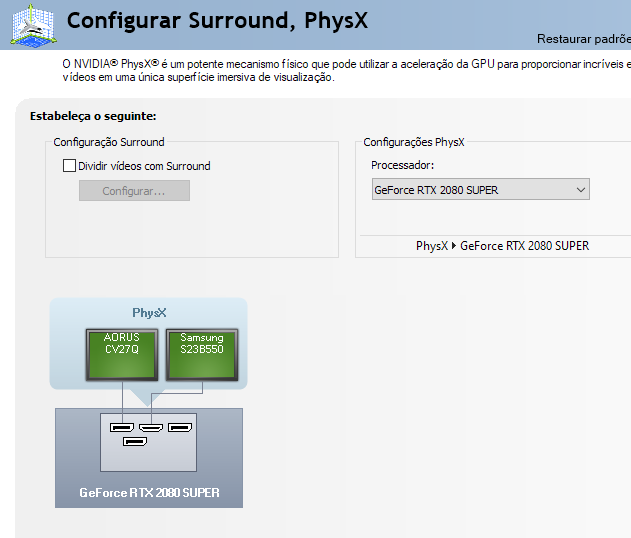The width and height of the screenshot is (631, 538).
Task: Click the Surround PhysX 3D cube header icon
Action: pyautogui.click(x=33, y=25)
